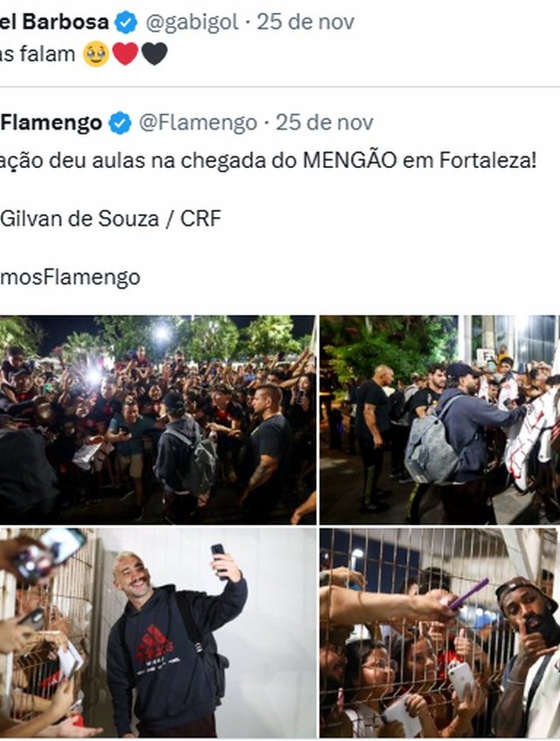The width and height of the screenshot is (560, 741).
Task: Open the blond player selfie photo
Action: tap(157, 633)
